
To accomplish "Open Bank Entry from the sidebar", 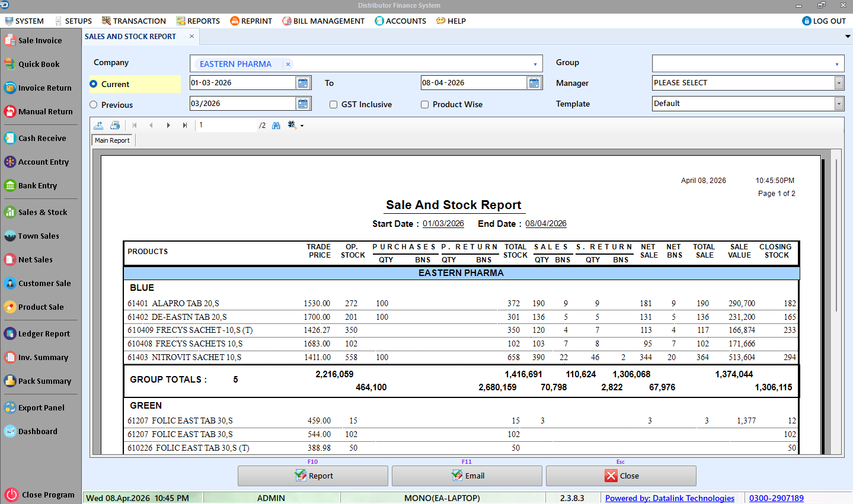I will point(31,185).
